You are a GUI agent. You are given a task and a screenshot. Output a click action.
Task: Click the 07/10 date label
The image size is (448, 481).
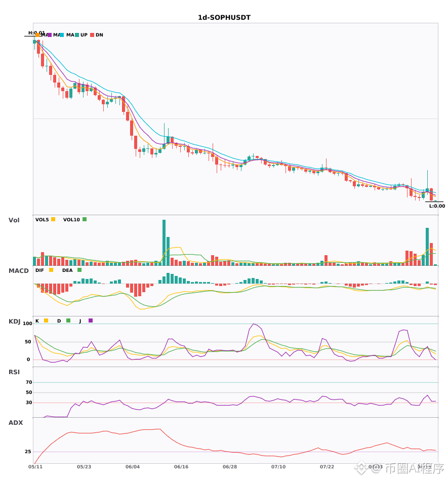coord(278,467)
